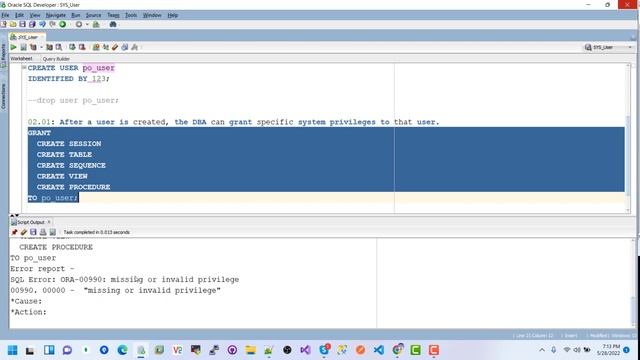
Task: Click the '*Cause:' line in output
Action: tap(26, 301)
